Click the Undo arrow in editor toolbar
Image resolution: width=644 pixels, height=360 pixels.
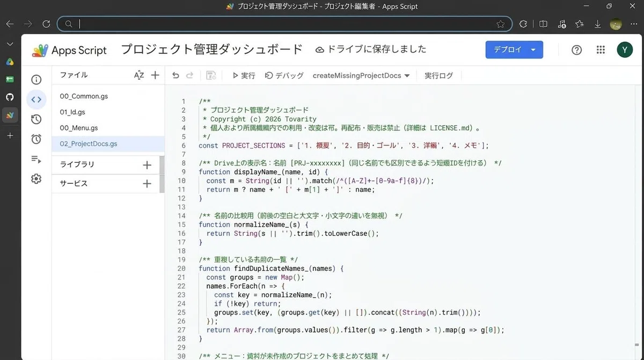[175, 76]
